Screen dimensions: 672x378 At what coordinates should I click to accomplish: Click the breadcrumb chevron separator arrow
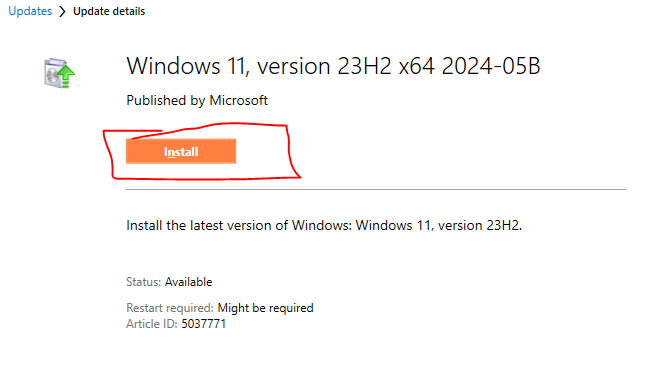63,11
